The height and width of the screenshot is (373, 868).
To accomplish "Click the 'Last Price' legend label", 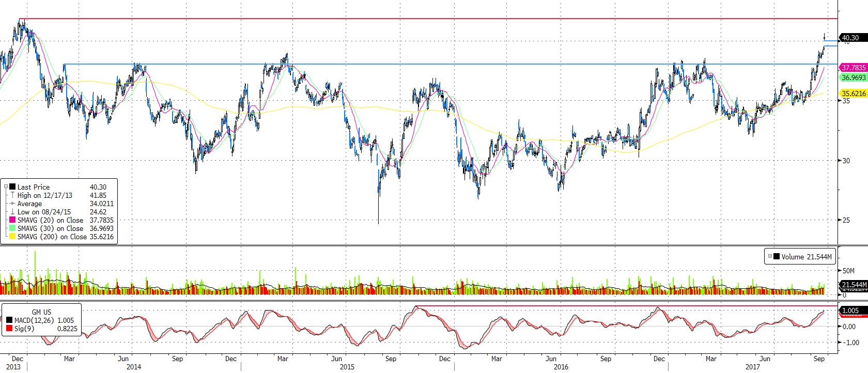I will [x=34, y=187].
